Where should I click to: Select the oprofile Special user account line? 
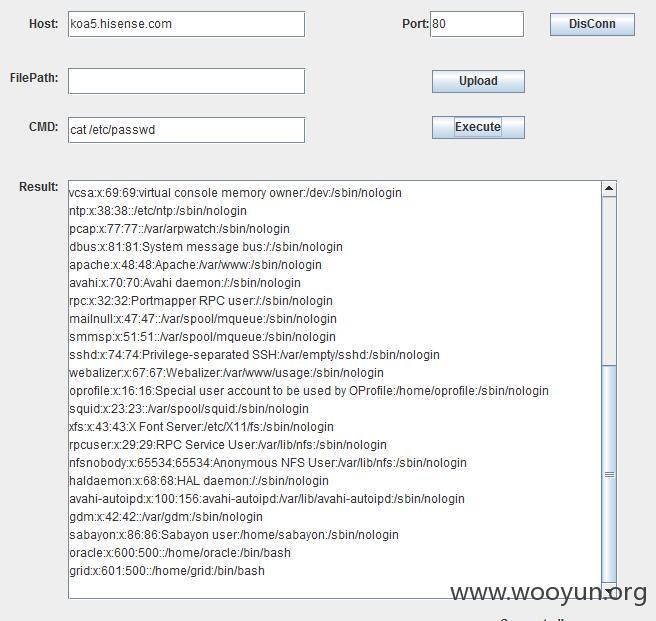click(x=309, y=391)
